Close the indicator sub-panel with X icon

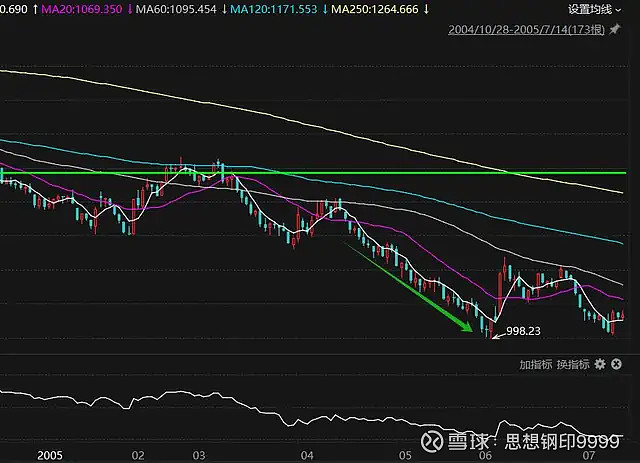pyautogui.click(x=617, y=364)
